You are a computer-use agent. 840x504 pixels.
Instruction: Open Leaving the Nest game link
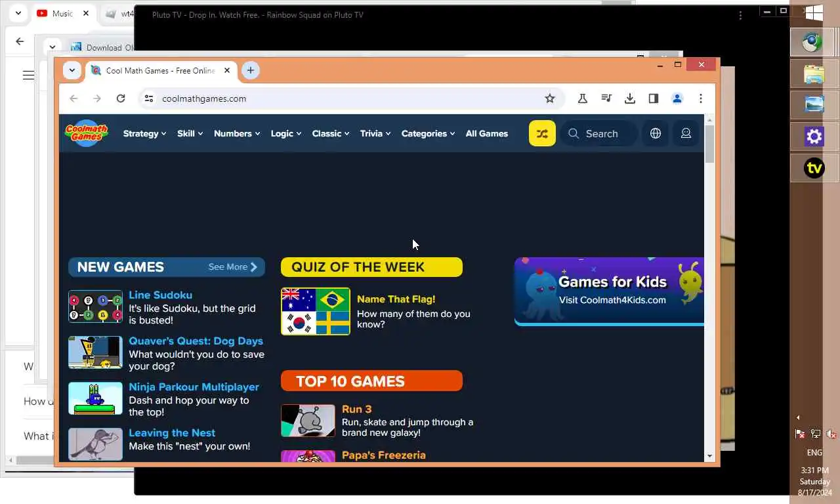[x=172, y=433]
